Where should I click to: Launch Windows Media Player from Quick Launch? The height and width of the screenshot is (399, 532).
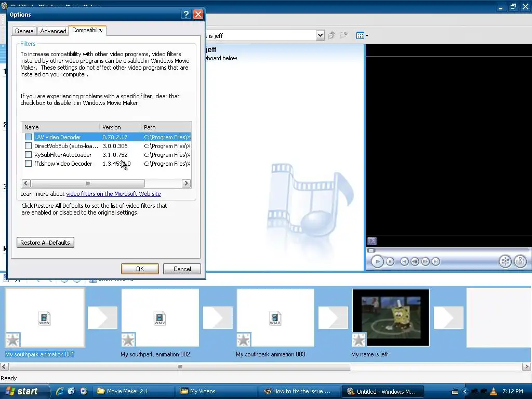[x=83, y=391]
